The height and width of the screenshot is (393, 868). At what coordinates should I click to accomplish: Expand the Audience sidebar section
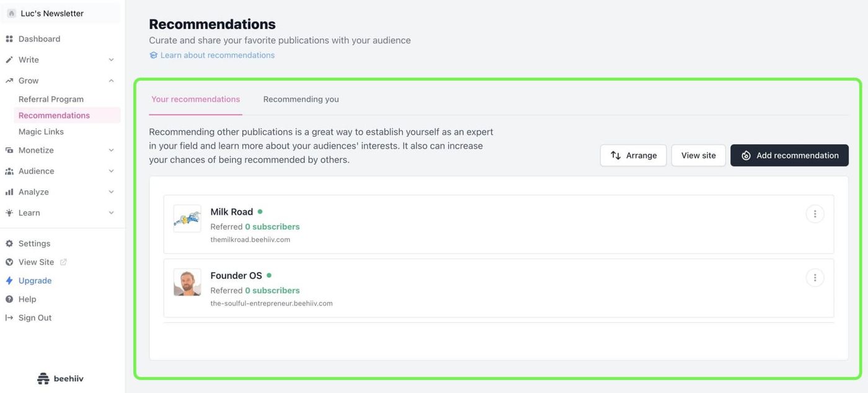[x=60, y=171]
